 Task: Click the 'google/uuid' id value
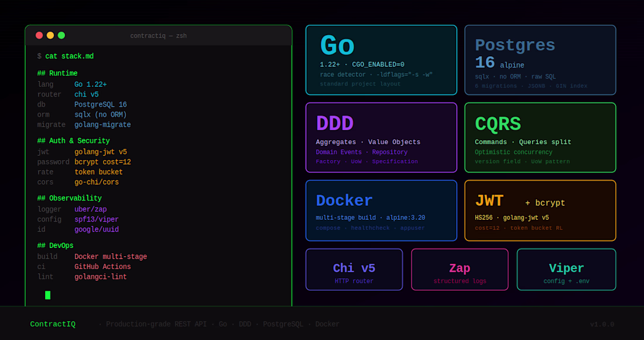tap(97, 229)
